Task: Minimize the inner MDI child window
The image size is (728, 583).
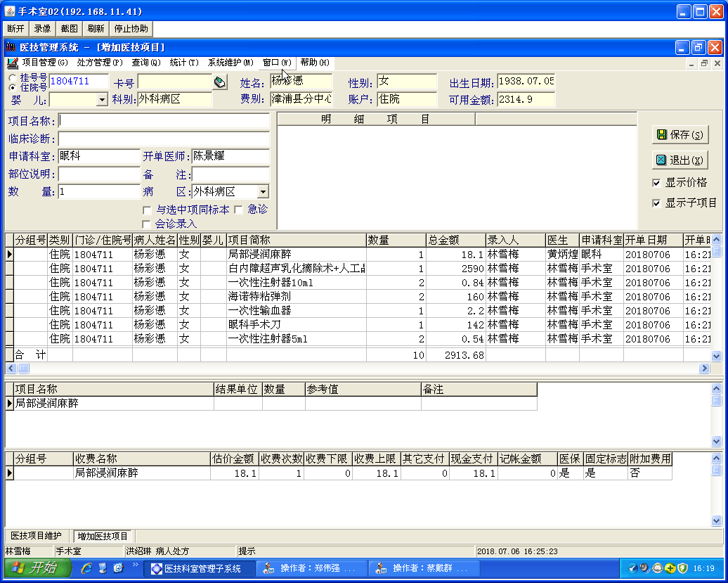Action: 691,63
